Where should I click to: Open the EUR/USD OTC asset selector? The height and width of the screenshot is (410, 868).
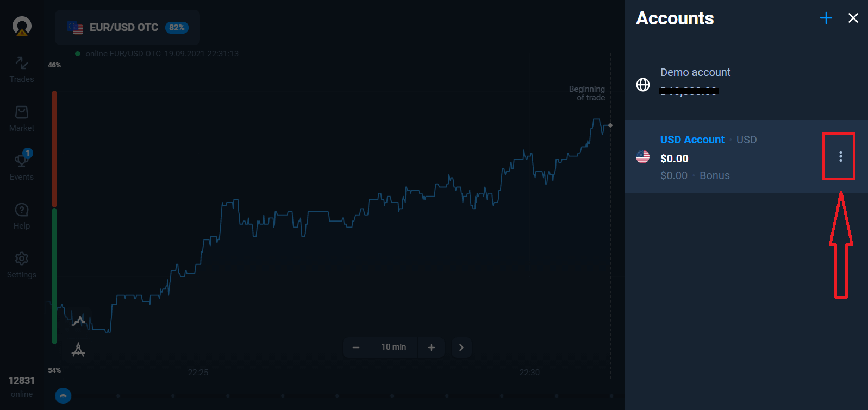tap(127, 28)
